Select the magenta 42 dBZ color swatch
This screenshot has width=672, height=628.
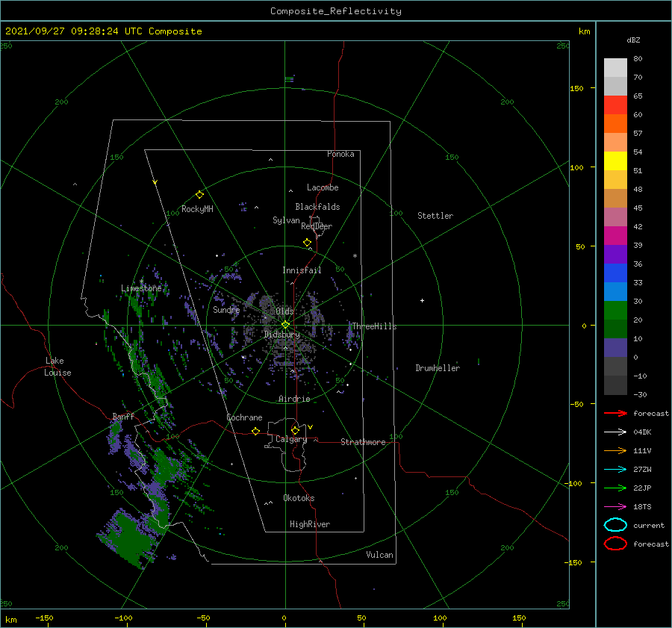pos(615,236)
